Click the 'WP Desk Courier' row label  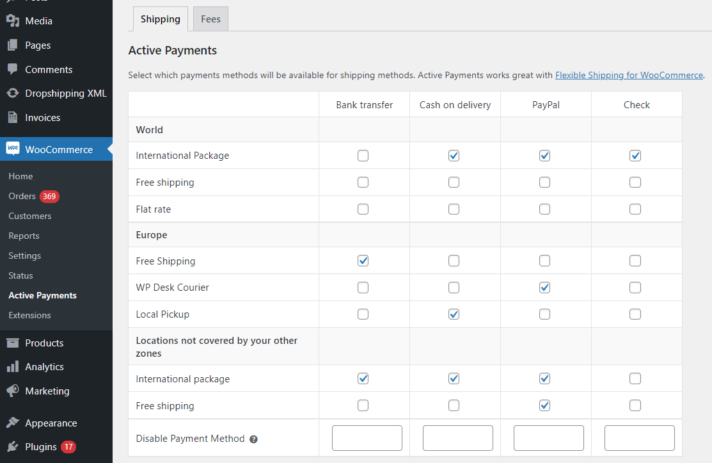coord(172,287)
